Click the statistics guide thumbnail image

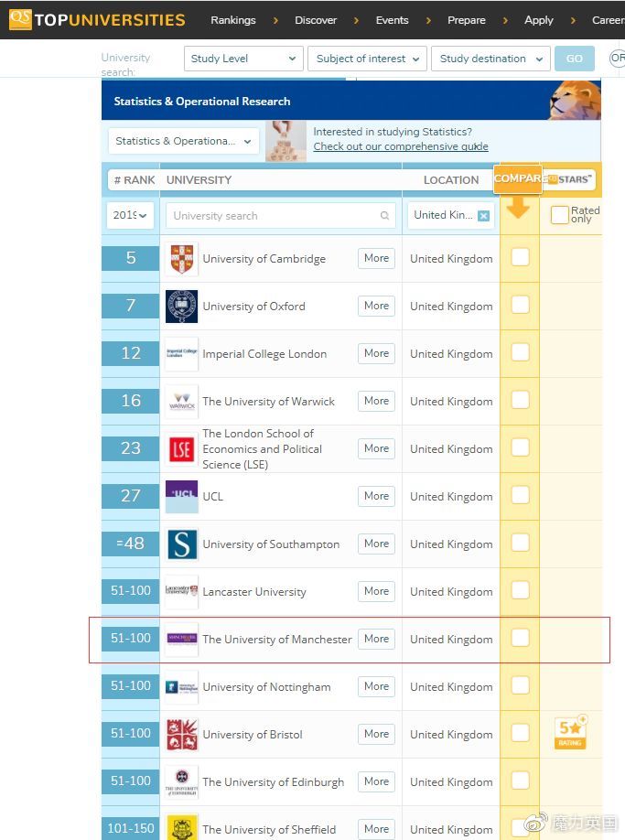286,141
